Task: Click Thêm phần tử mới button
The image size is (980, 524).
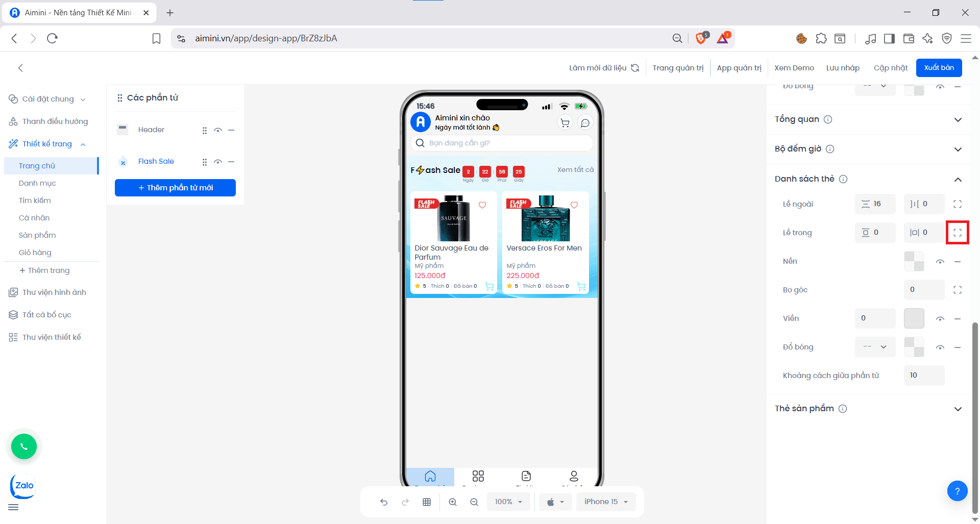Action: tap(175, 188)
